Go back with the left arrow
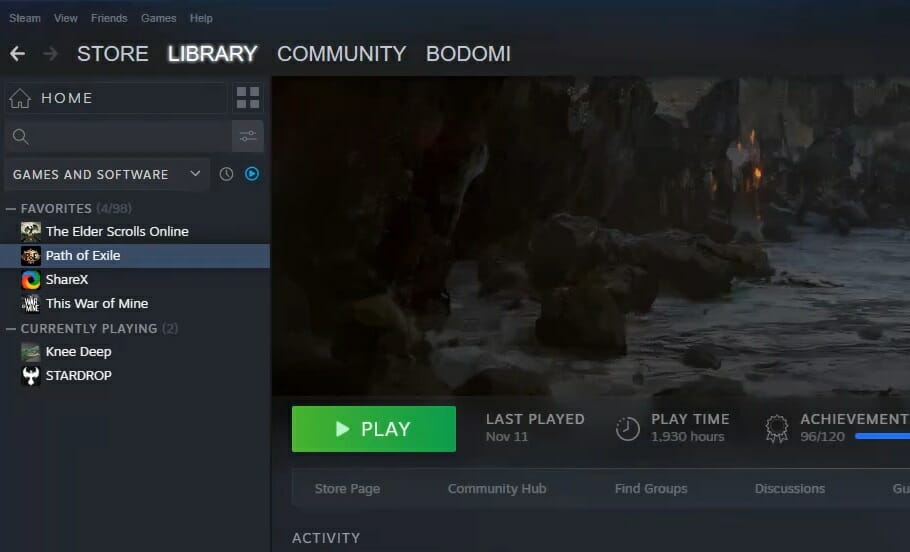 click(x=17, y=54)
